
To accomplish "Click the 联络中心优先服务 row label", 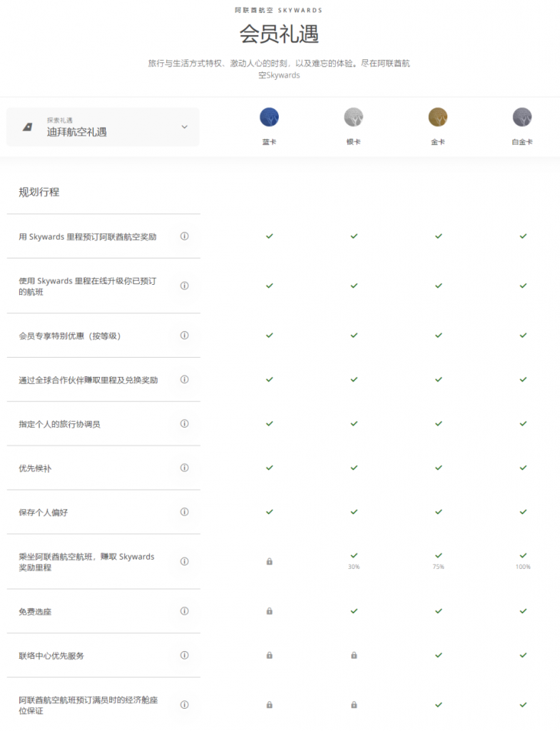I will pyautogui.click(x=51, y=656).
